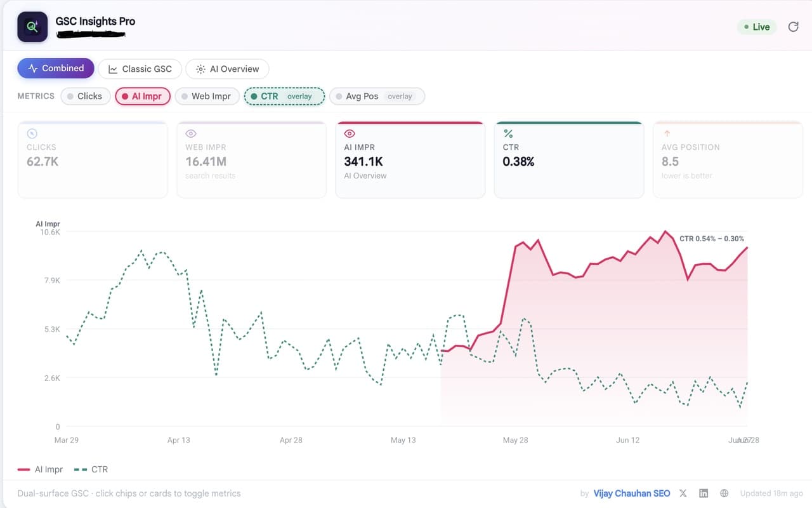The image size is (812, 508).
Task: Click the GSC Insights Pro app logo
Action: [x=32, y=27]
